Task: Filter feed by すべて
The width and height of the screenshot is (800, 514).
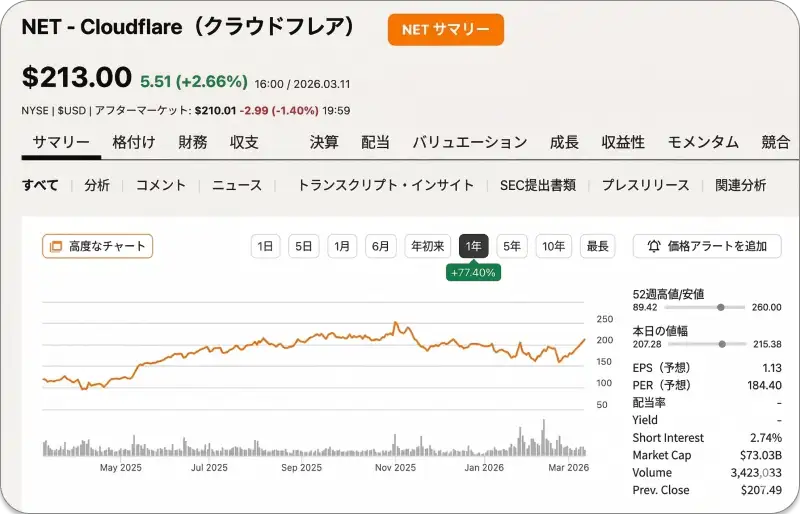Action: [x=40, y=185]
